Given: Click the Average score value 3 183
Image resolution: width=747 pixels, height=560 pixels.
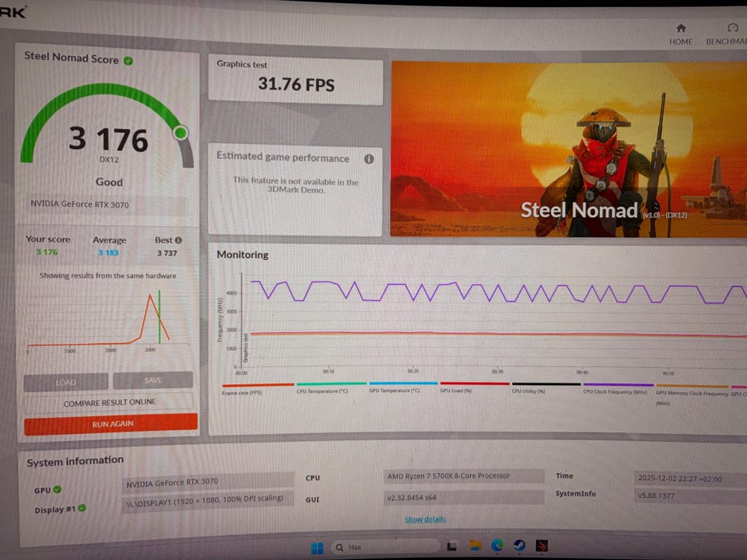Looking at the screenshot, I should [x=108, y=253].
